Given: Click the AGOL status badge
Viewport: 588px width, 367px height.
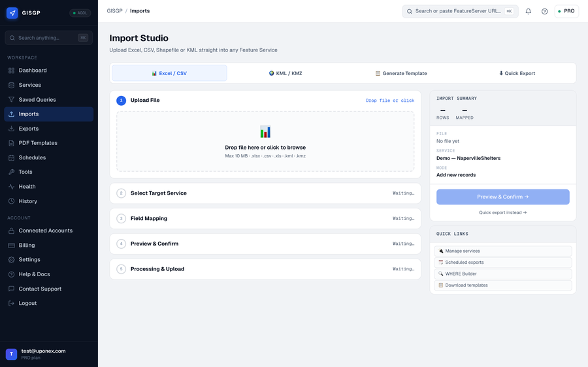Looking at the screenshot, I should coord(80,13).
